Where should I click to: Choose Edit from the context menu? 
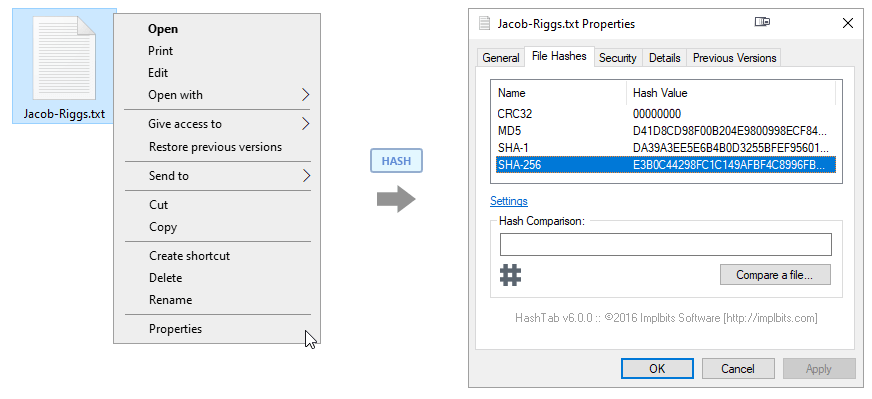pos(158,73)
